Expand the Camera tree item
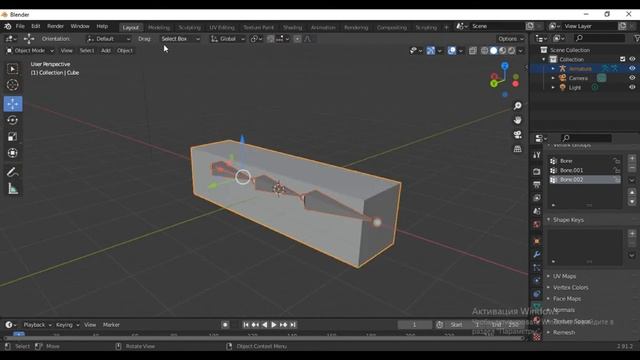Image resolution: width=640 pixels, height=360 pixels. point(553,78)
